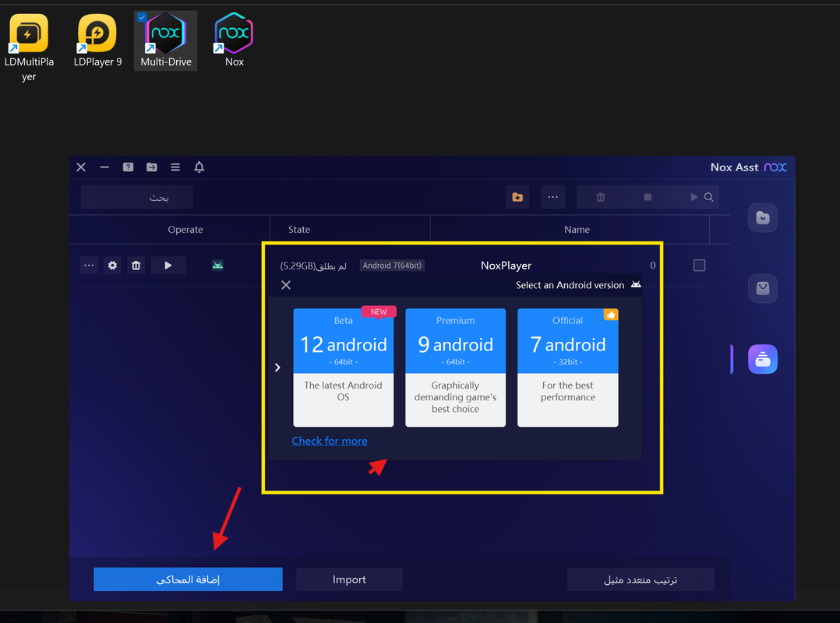Click the magnifier search icon in toolbar
This screenshot has height=623, width=840.
[x=709, y=198]
